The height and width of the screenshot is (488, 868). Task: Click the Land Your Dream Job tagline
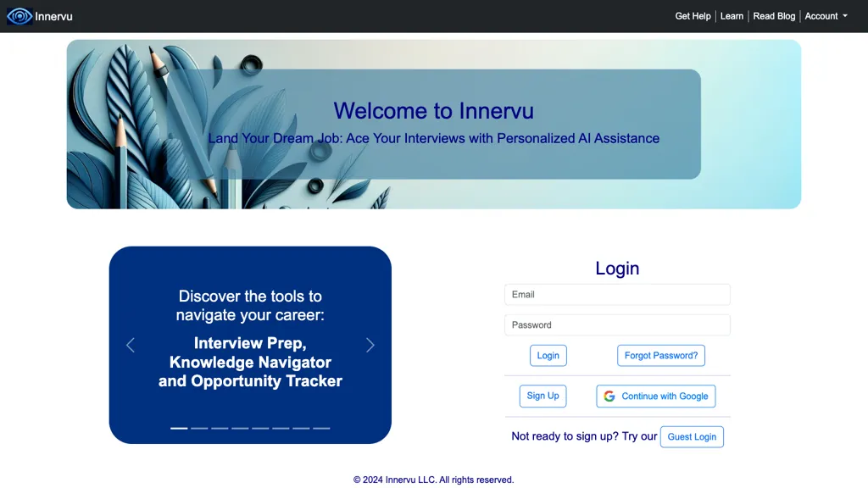tap(433, 138)
